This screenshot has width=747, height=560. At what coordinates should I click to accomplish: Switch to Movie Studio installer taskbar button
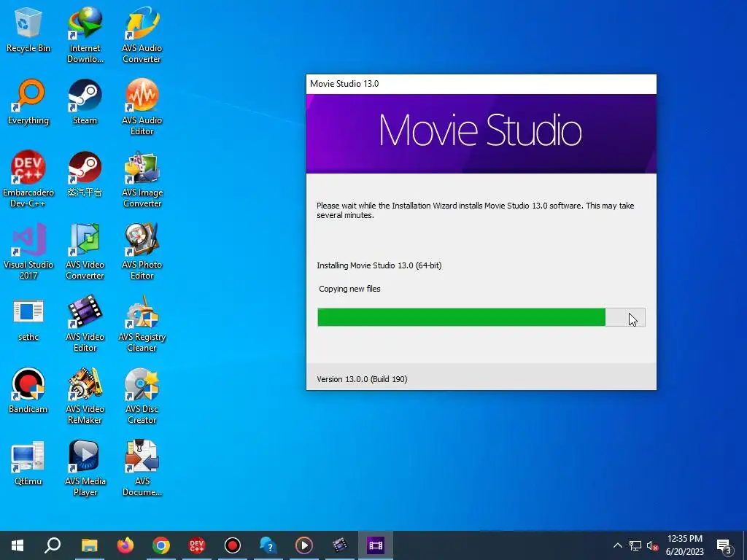point(376,545)
